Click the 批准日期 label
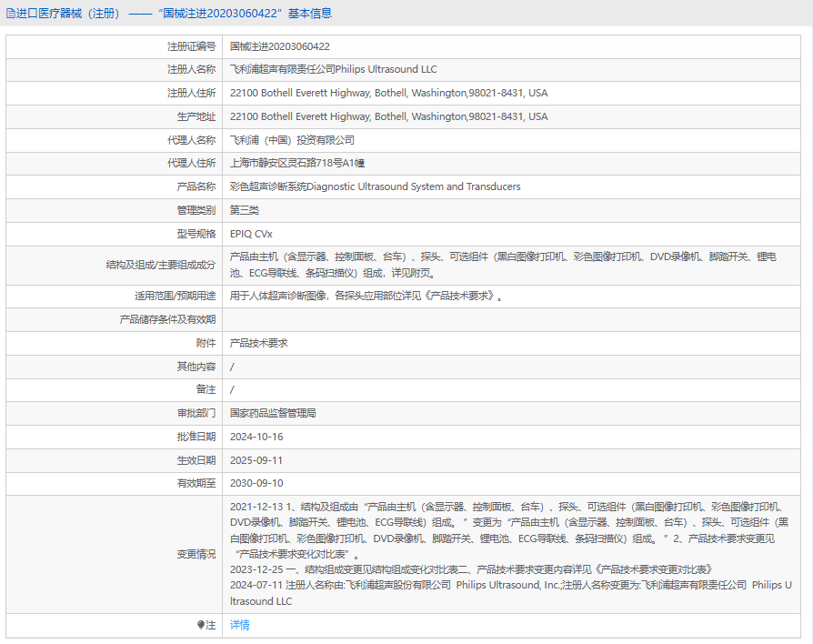Screen dimensions: 813x644 196,437
